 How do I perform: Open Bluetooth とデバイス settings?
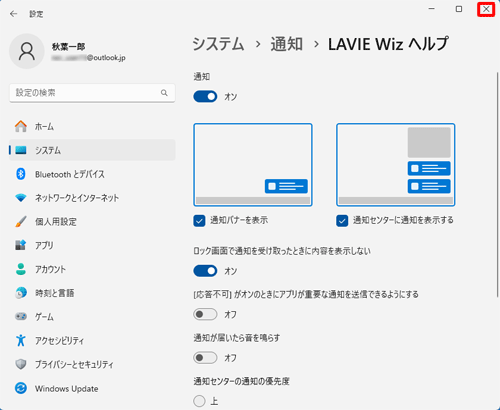(92, 174)
